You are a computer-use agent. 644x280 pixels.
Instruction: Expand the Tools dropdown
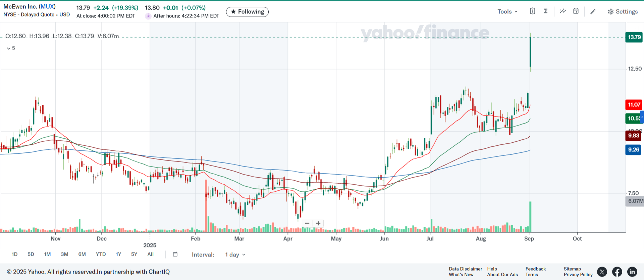coord(507,11)
